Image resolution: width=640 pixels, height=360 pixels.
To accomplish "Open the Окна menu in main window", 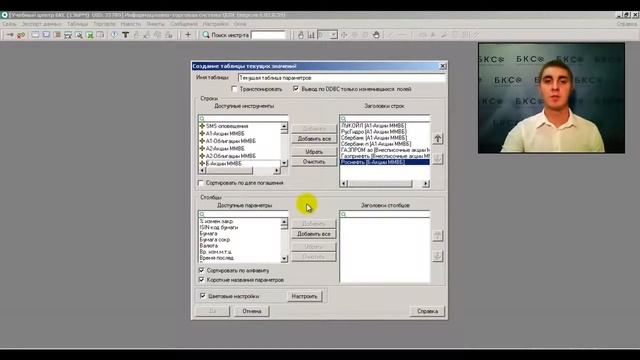I will click(x=240, y=24).
